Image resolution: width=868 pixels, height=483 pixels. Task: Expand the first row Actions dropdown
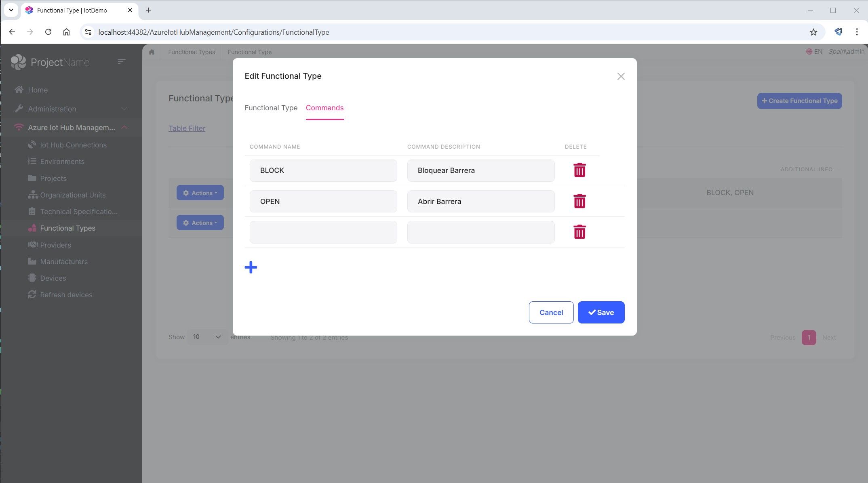200,193
